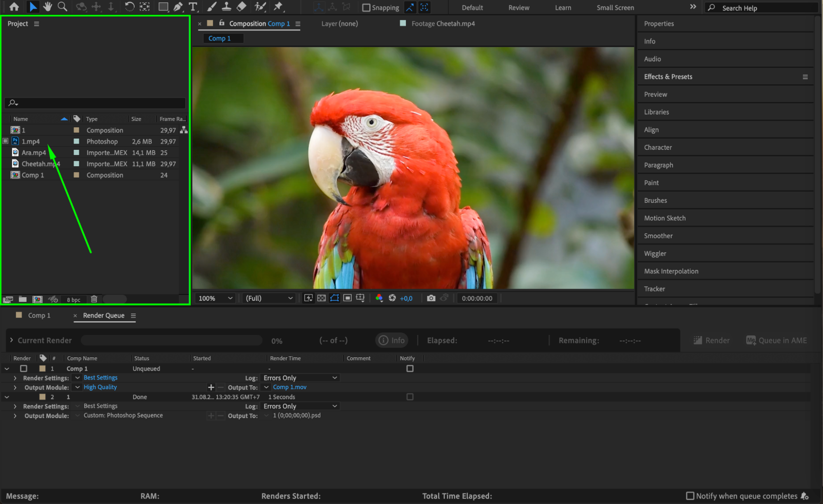Select the Pen tool
The height and width of the screenshot is (504, 823).
click(178, 7)
